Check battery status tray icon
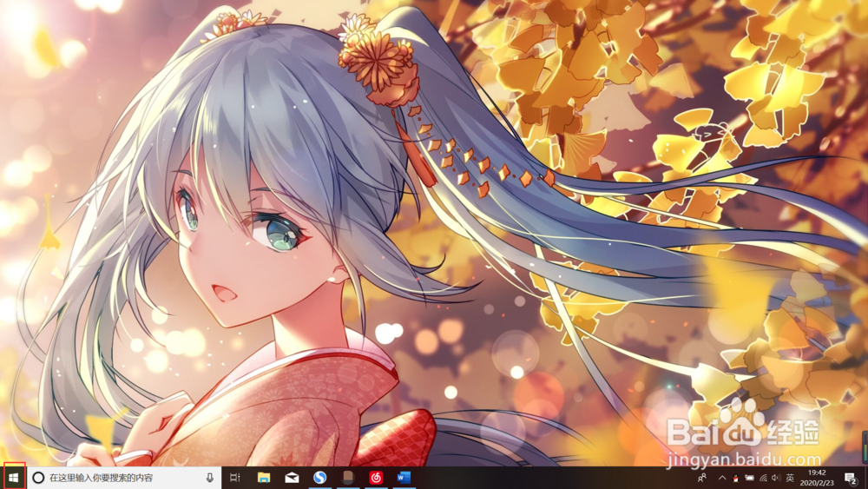This screenshot has width=868, height=489. click(750, 478)
